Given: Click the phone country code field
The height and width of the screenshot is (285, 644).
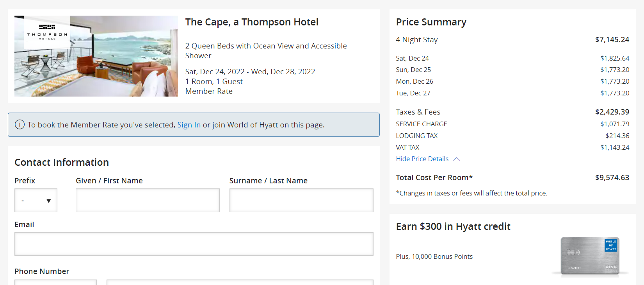Looking at the screenshot, I should [x=55, y=282].
